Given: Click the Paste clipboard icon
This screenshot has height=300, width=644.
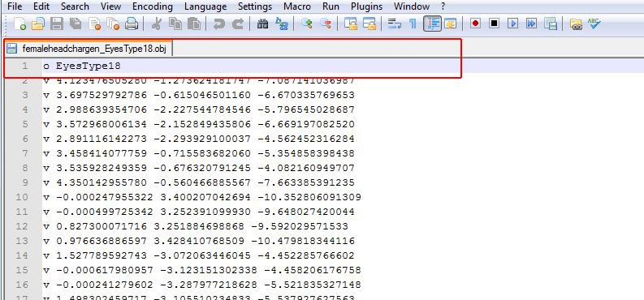Looking at the screenshot, I should (194, 24).
